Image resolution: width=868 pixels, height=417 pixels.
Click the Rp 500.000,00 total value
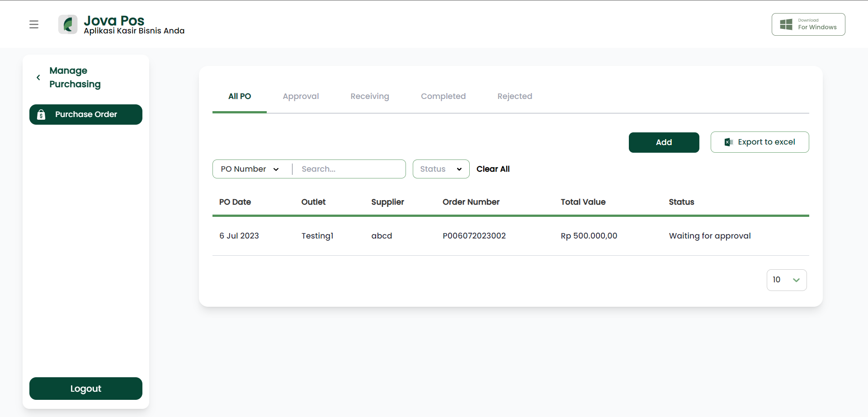(x=589, y=236)
